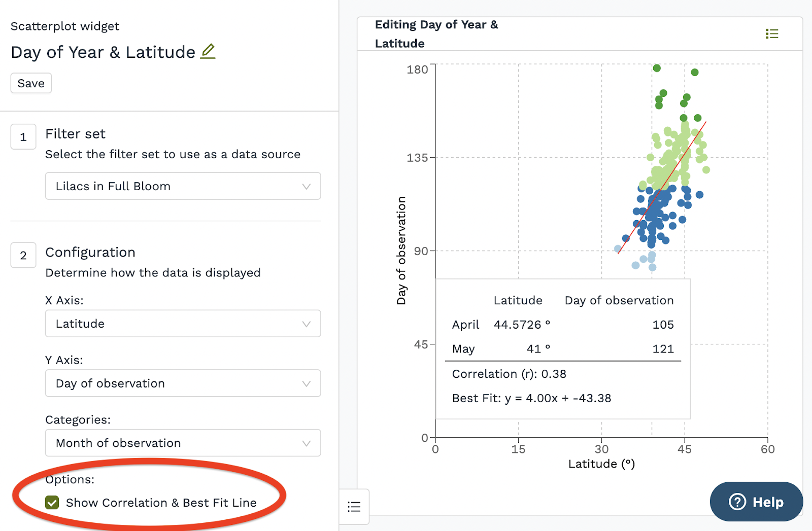Click the Correlation (r) value text
Image resolution: width=812 pixels, height=531 pixels.
coord(509,374)
